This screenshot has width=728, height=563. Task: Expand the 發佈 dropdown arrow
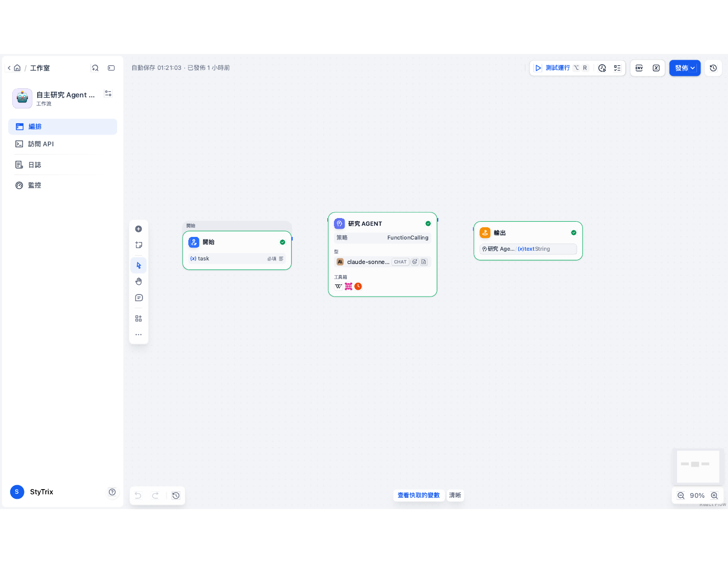pyautogui.click(x=693, y=68)
